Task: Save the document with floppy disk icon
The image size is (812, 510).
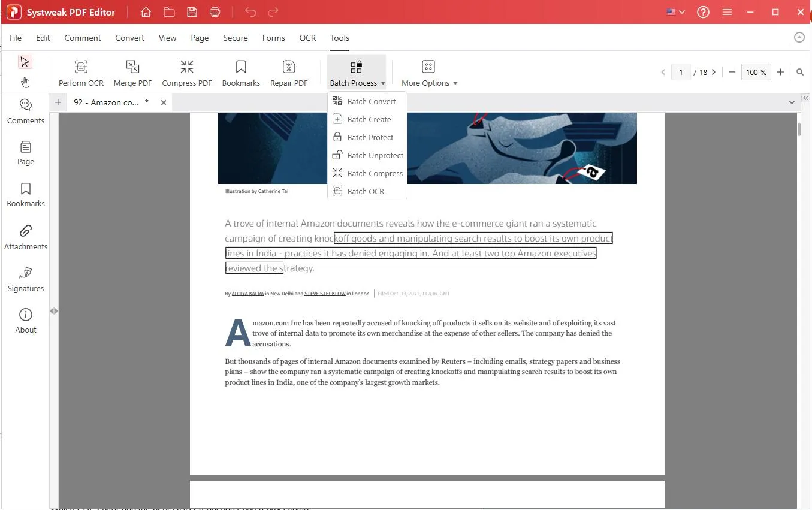Action: click(192, 12)
